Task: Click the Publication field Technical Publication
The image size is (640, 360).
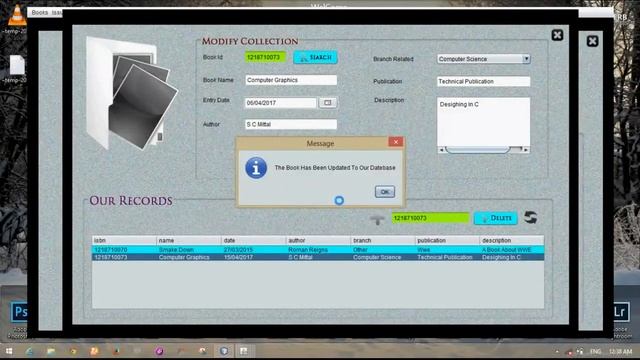Action: pos(483,82)
